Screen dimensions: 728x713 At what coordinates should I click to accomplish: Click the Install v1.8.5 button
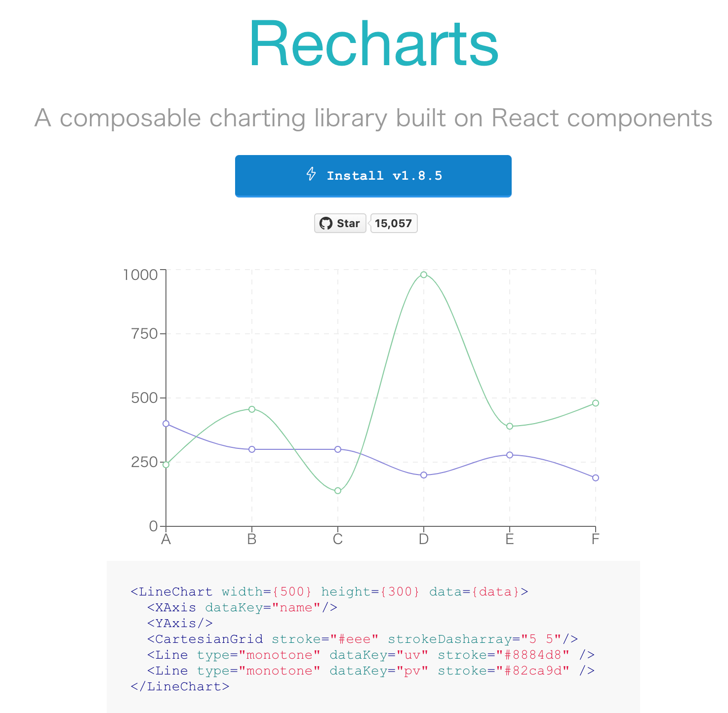(373, 176)
